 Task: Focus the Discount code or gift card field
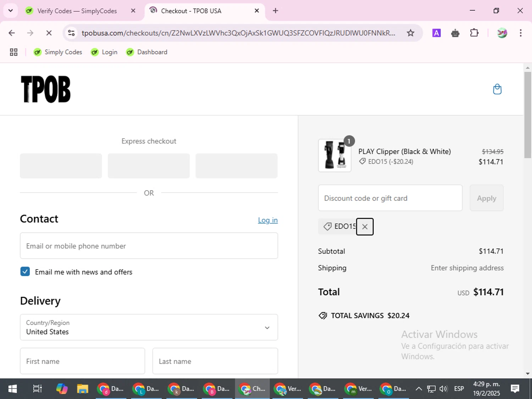[390, 198]
